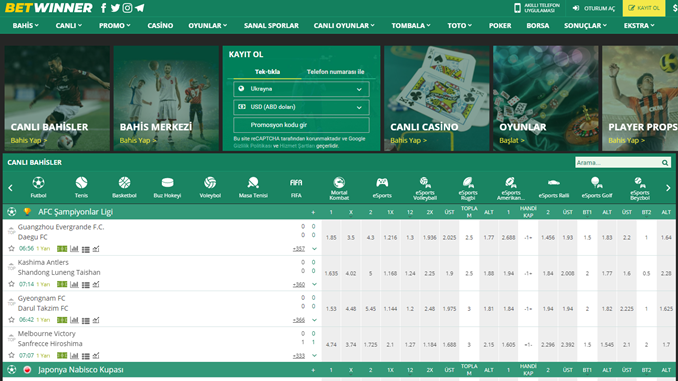The height and width of the screenshot is (381, 678).
Task: Open the TOMBALA dropdown menu
Action: (x=411, y=26)
